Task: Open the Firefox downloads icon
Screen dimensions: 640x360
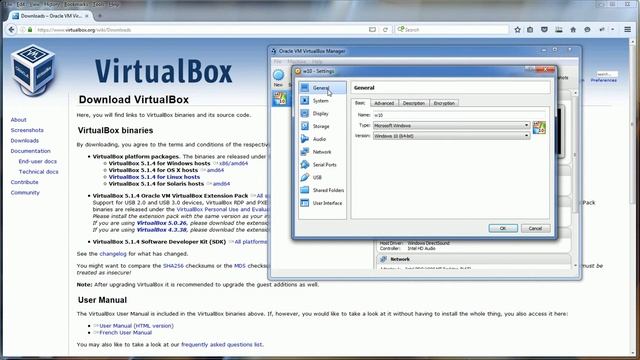Action: (558, 29)
